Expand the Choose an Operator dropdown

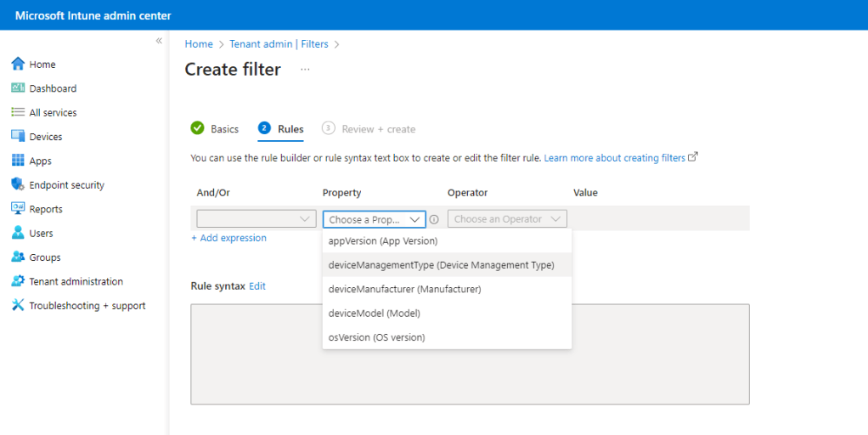[x=506, y=219]
